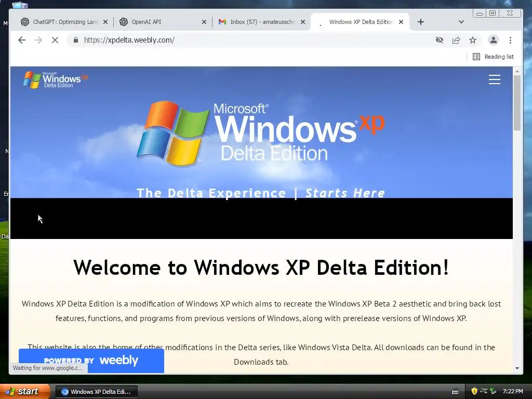Minimize the Chrome window

[x=480, y=13]
